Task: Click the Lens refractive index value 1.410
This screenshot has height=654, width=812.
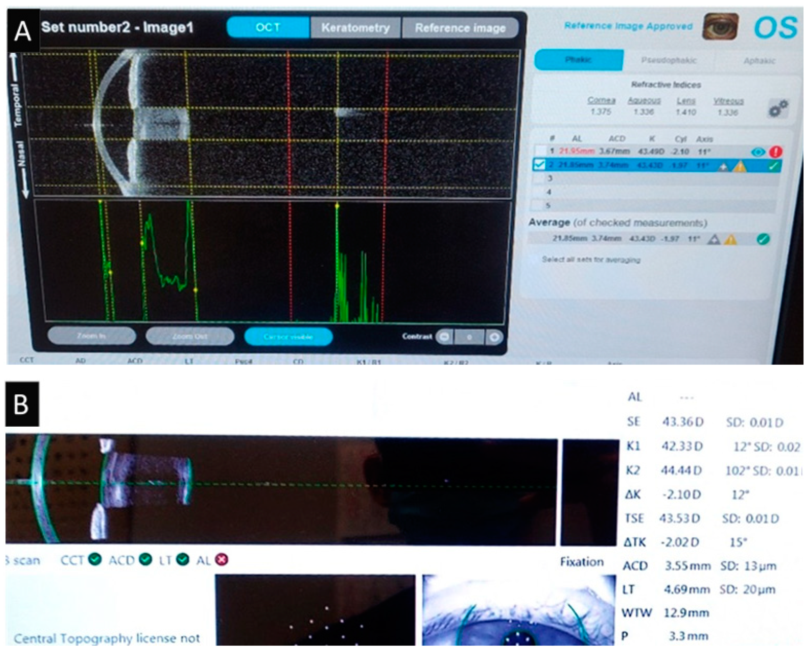Action: [686, 112]
